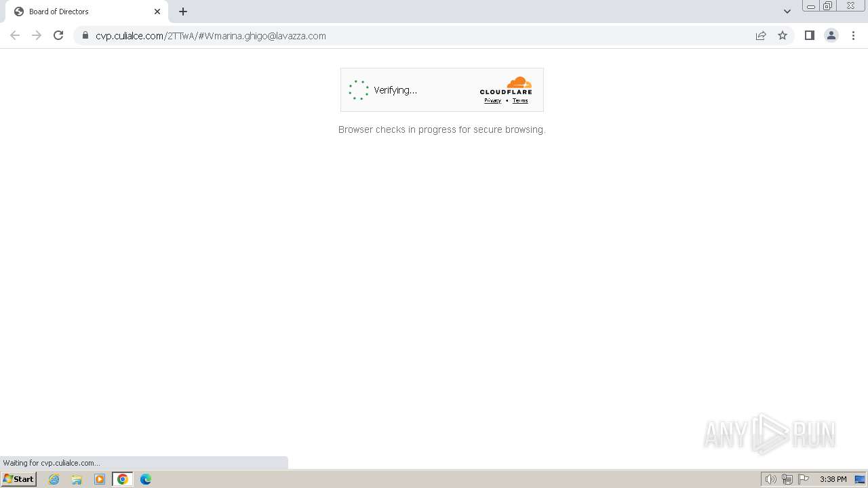Screen dimensions: 868x488
Task: Restore down the Chrome window
Action: [x=828, y=6]
